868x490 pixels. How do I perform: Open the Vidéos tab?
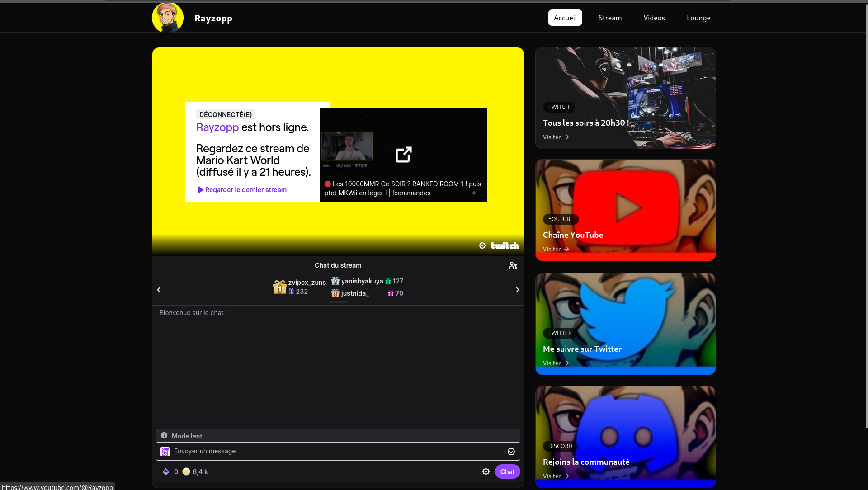click(654, 18)
